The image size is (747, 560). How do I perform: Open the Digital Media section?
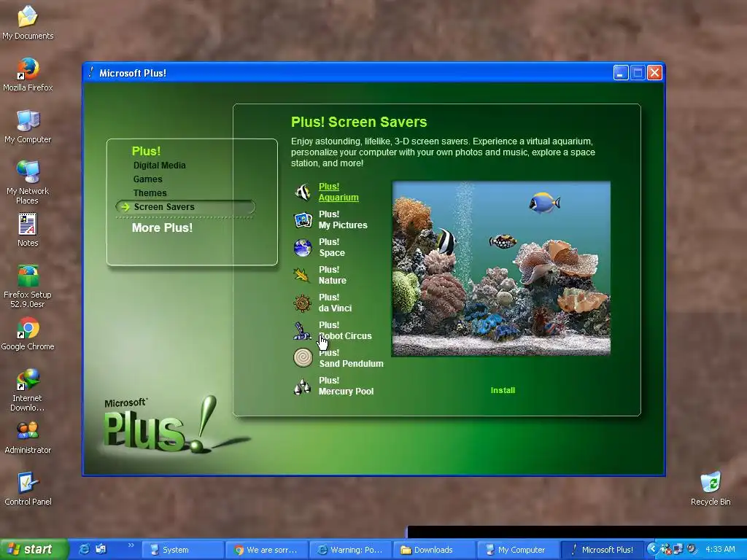click(x=159, y=166)
